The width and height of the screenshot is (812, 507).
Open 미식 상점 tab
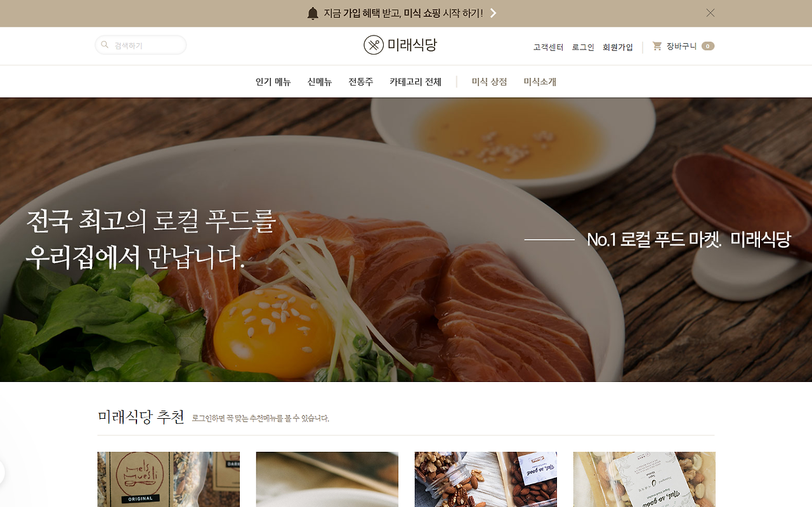tap(489, 82)
